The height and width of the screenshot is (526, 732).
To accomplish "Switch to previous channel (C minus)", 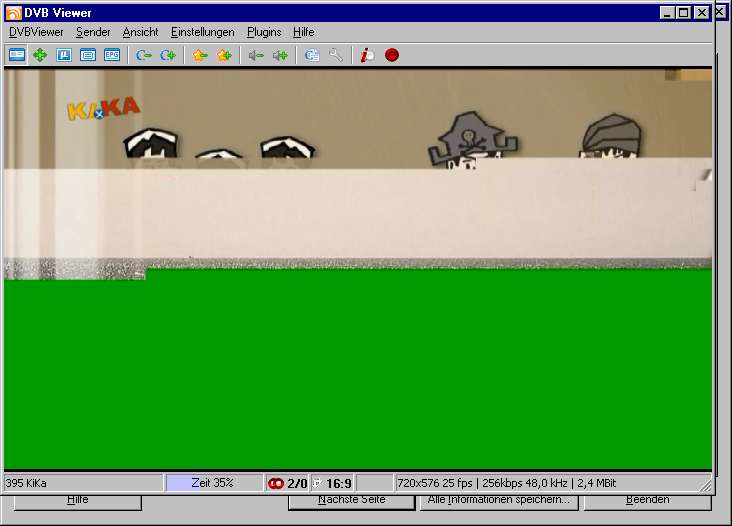I will click(x=144, y=55).
